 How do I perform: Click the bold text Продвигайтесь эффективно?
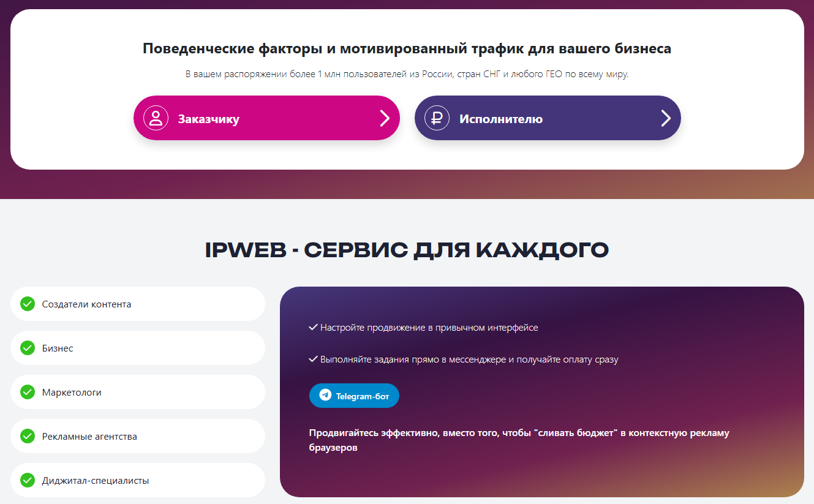coord(519,440)
